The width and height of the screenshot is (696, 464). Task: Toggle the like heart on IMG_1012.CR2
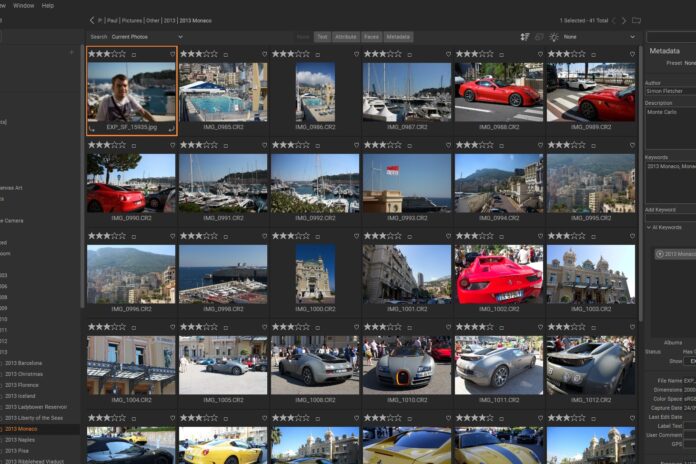coord(632,327)
